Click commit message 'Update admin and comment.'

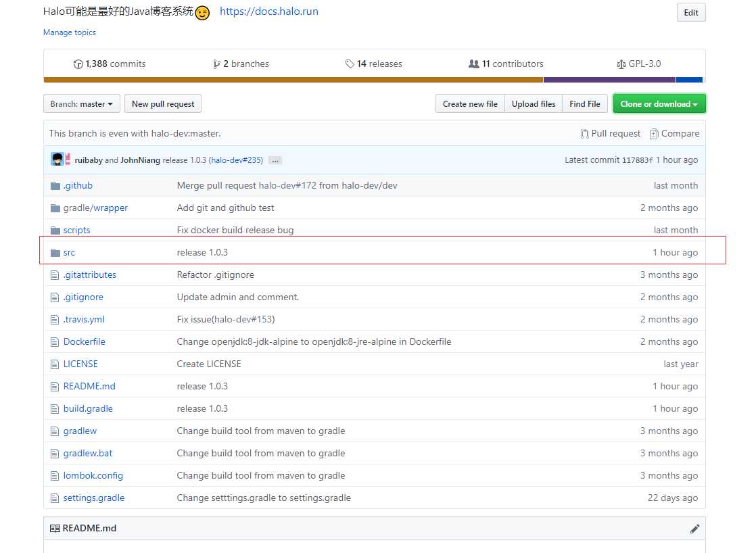click(238, 297)
